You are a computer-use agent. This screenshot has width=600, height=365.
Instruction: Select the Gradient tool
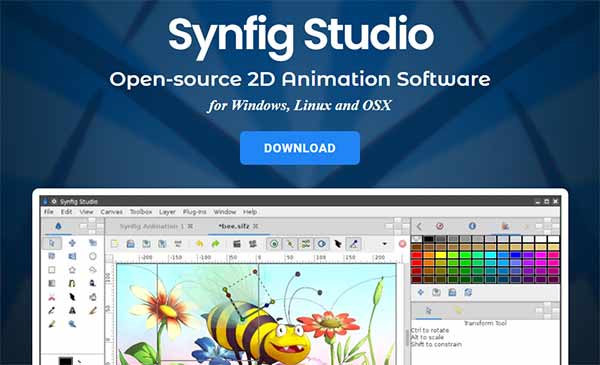pos(52,284)
